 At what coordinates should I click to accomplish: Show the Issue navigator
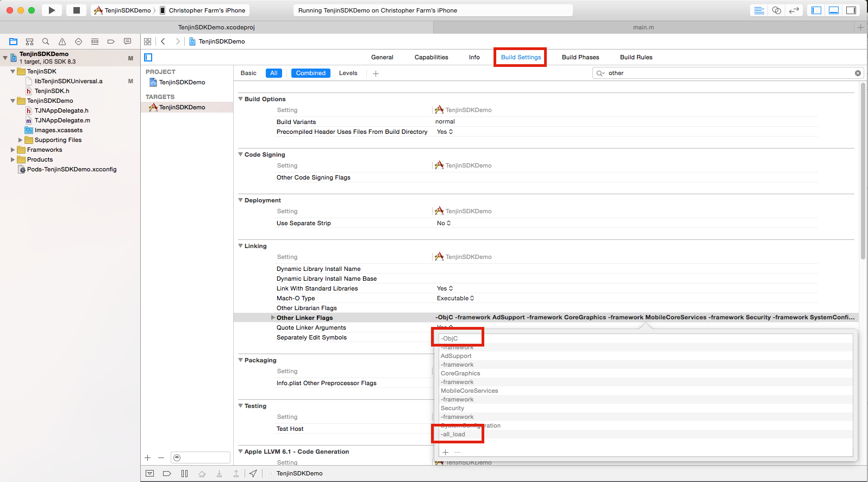coord(62,41)
